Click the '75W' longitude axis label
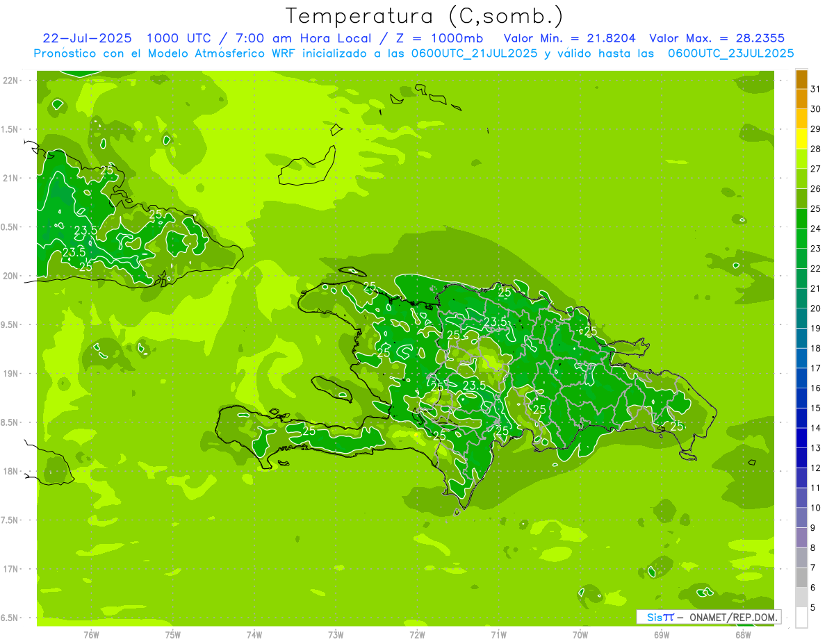834x644 pixels. point(173,634)
